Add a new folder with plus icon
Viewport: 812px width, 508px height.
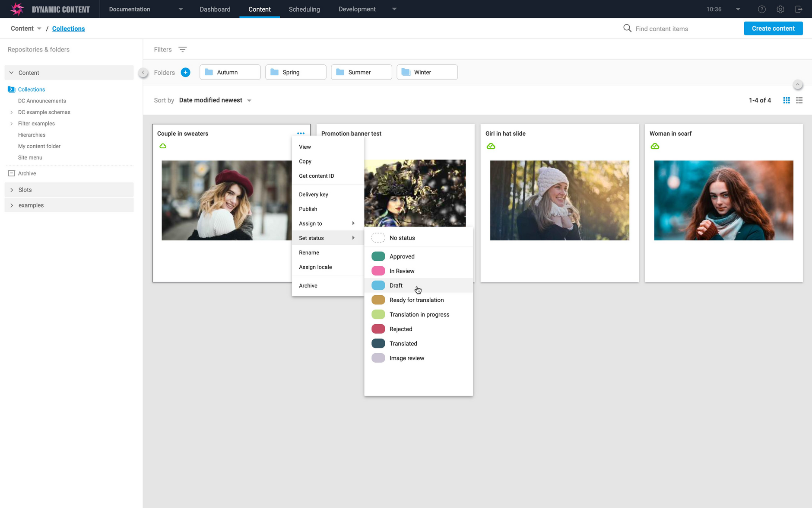(185, 72)
